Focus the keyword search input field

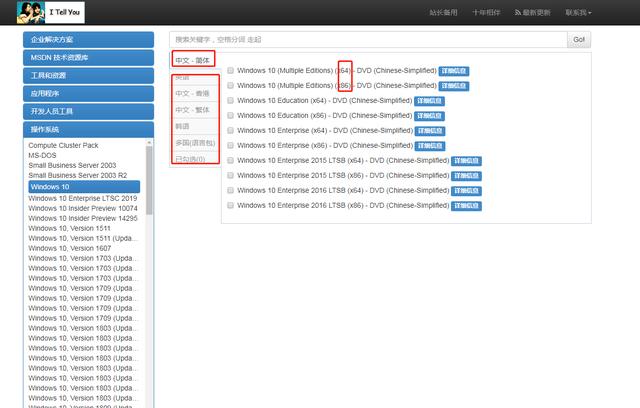coord(368,40)
